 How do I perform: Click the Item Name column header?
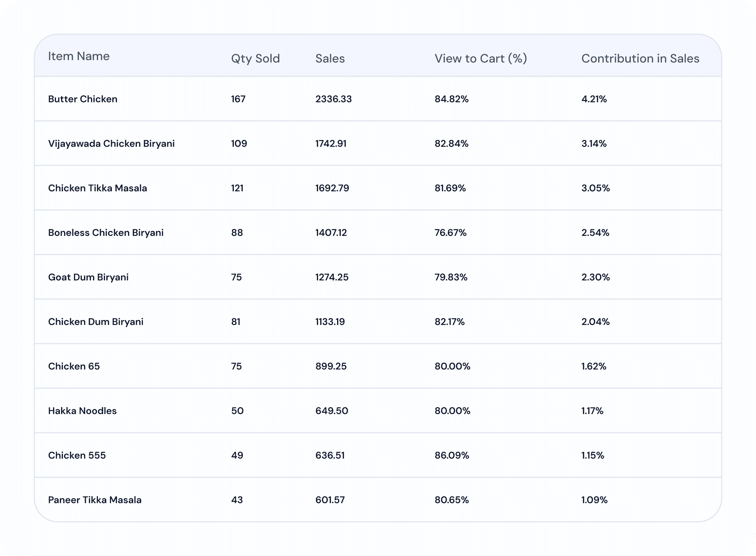pyautogui.click(x=79, y=56)
